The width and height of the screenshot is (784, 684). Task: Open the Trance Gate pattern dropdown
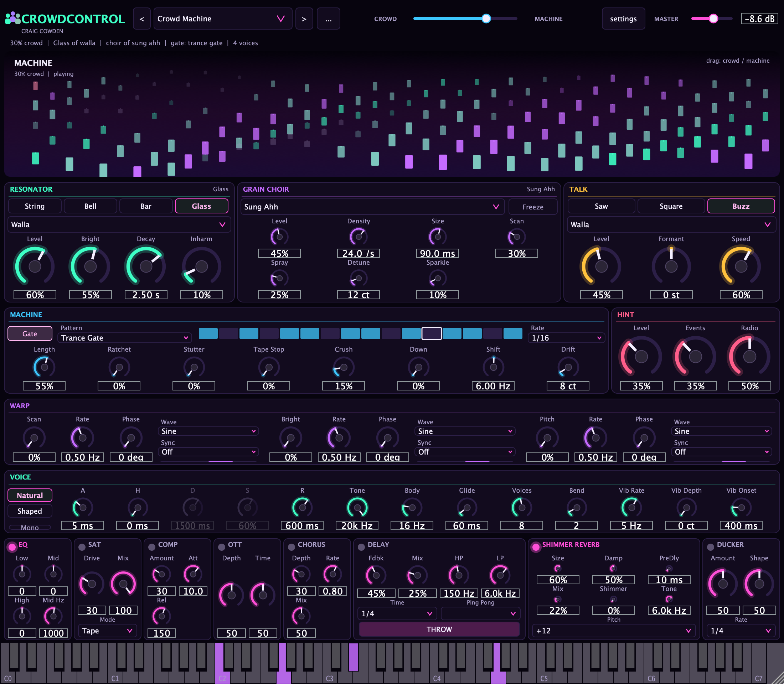(124, 338)
